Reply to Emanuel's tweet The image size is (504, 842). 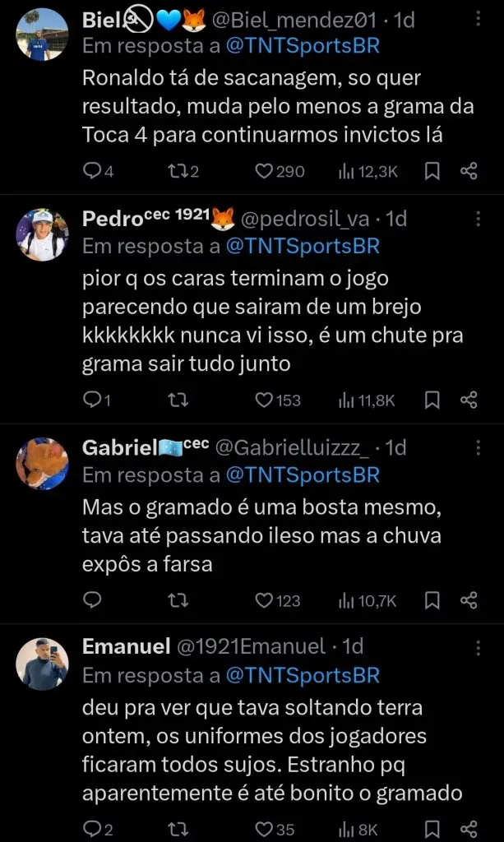(92, 830)
